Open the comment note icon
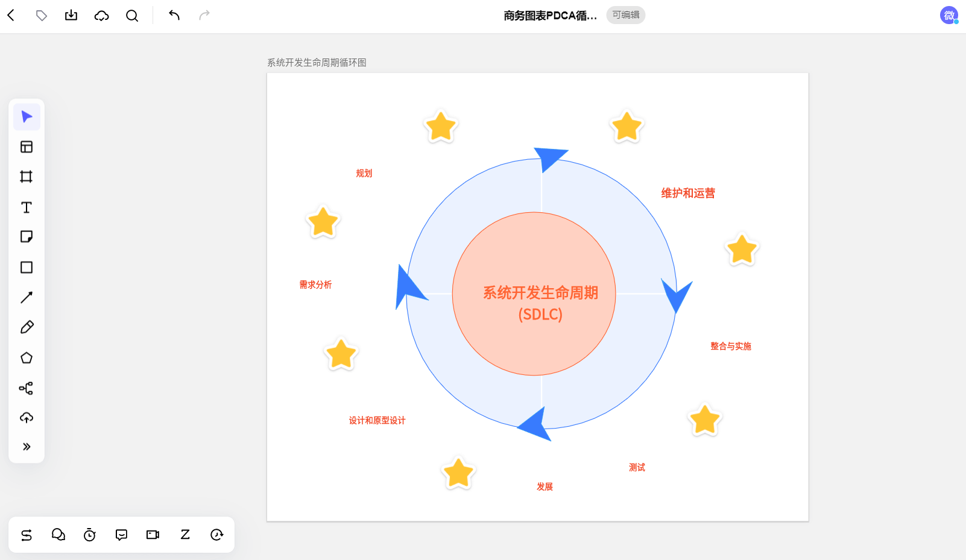The width and height of the screenshot is (966, 560). coord(121,535)
